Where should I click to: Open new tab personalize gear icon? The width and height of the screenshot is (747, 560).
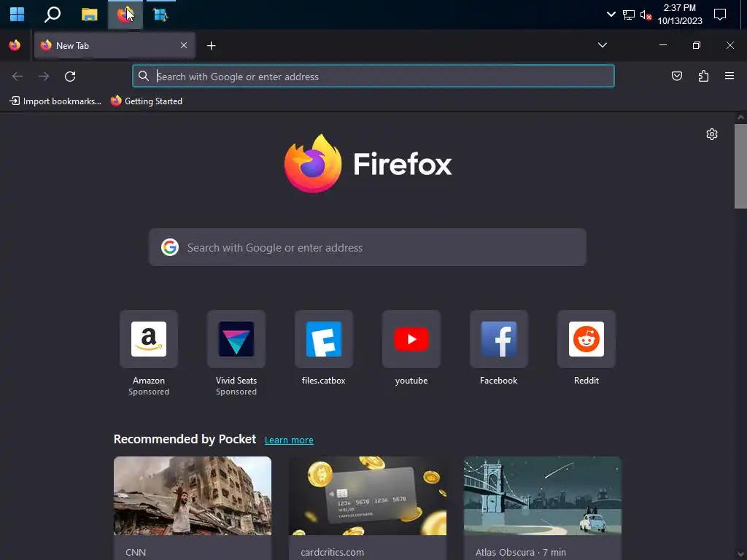click(x=712, y=134)
